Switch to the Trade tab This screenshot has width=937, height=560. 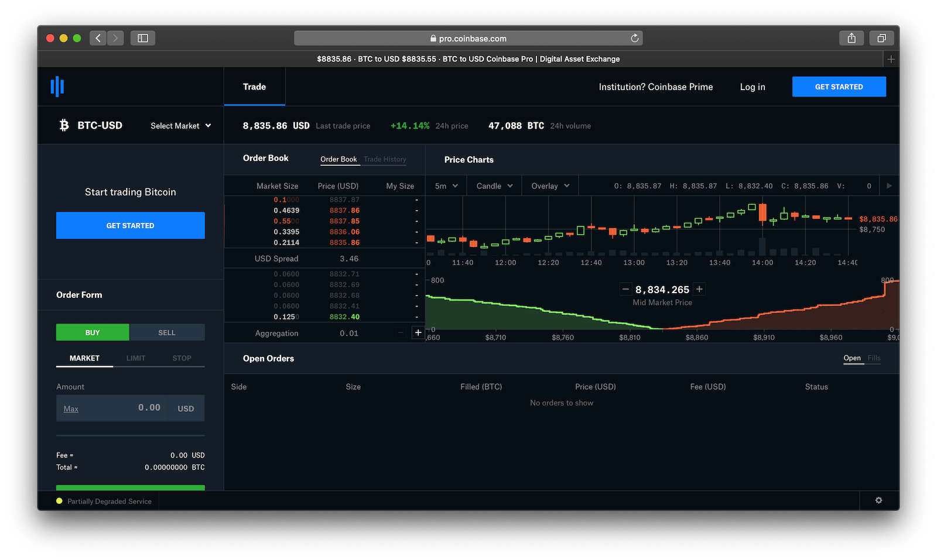point(254,87)
